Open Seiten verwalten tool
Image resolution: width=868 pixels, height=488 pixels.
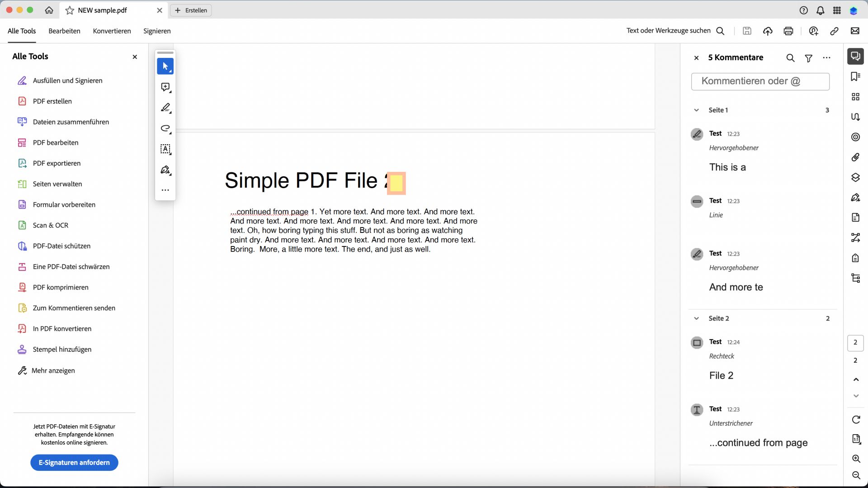coord(50,184)
